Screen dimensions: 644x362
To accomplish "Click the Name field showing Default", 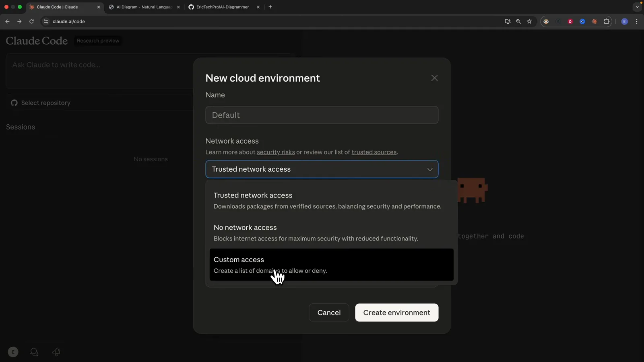I will (x=322, y=115).
